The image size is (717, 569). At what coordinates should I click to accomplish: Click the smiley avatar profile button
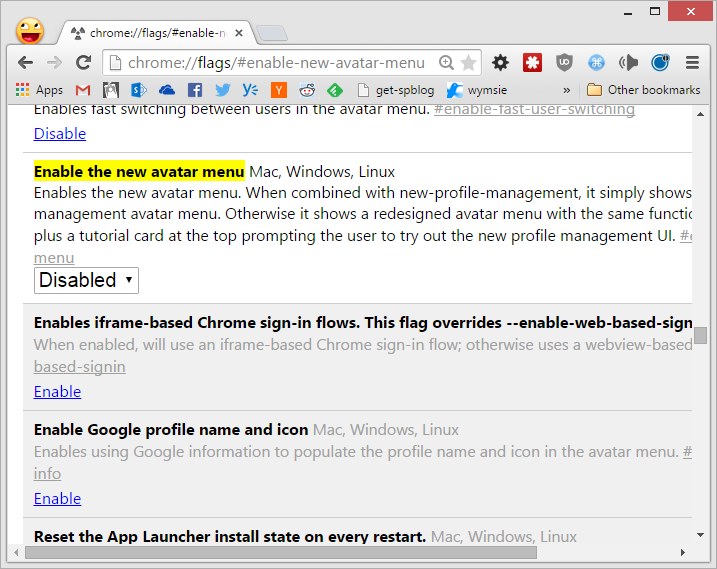click(30, 32)
